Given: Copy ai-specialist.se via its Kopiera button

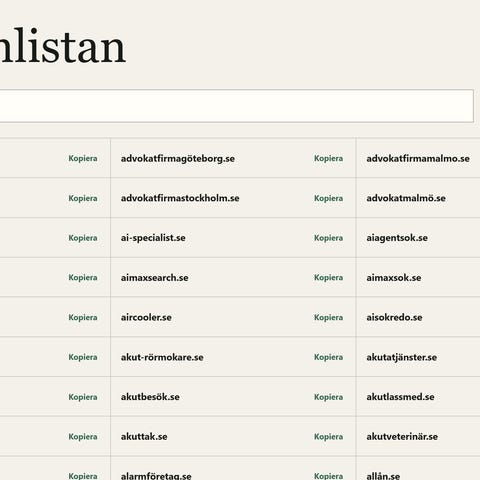Looking at the screenshot, I should [328, 238].
